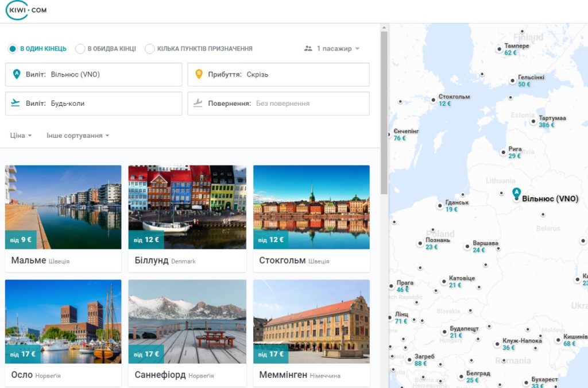Open the Біллунд destination card

point(187,218)
